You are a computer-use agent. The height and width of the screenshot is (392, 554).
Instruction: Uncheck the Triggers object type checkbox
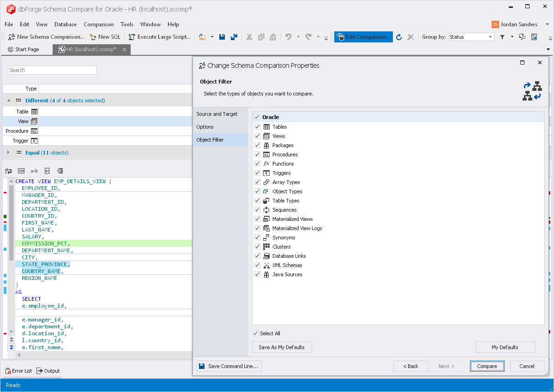click(x=258, y=173)
